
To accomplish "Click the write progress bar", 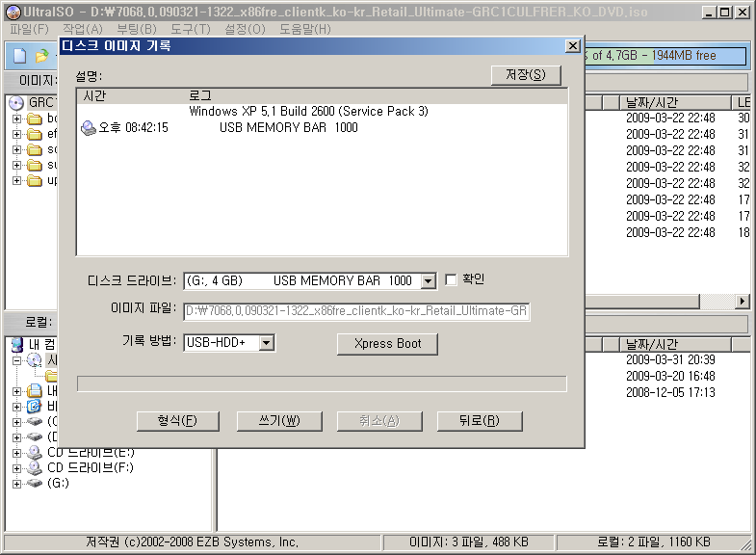I will coord(322,383).
